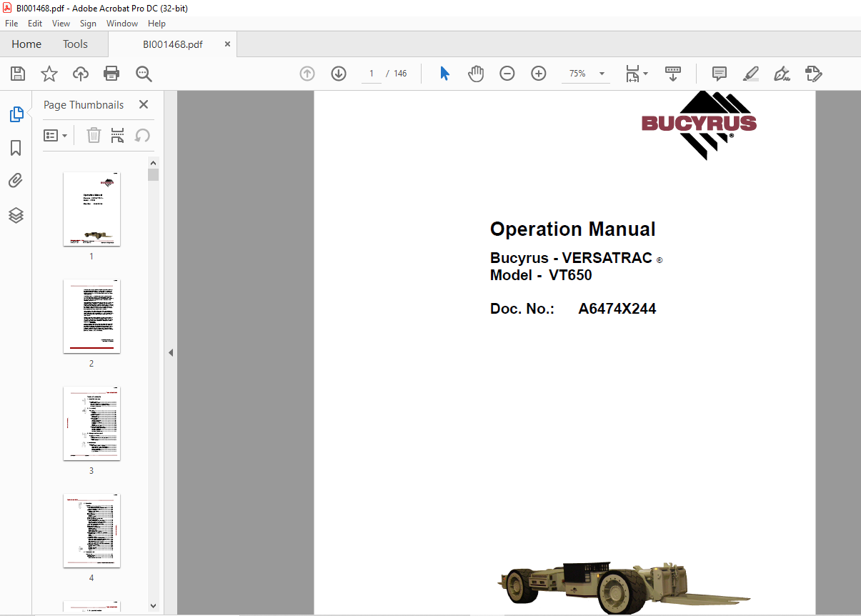Open the Bookmarks sidebar panel
Screen dimensions: 861x616
(x=16, y=148)
